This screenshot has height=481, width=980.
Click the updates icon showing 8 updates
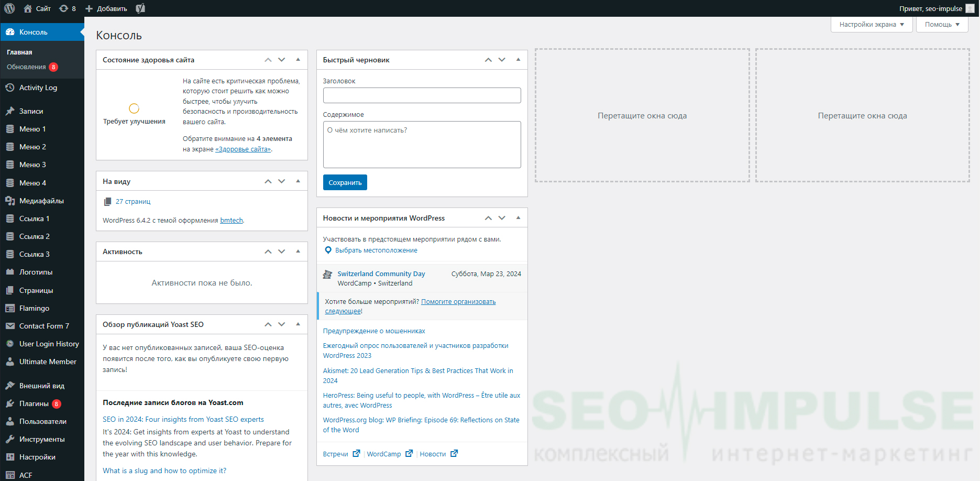(x=64, y=8)
